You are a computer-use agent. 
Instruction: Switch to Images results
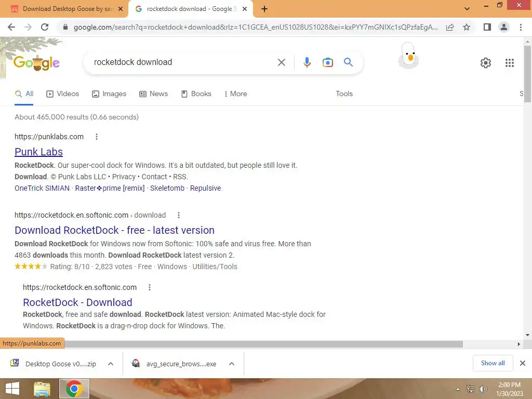(x=109, y=94)
